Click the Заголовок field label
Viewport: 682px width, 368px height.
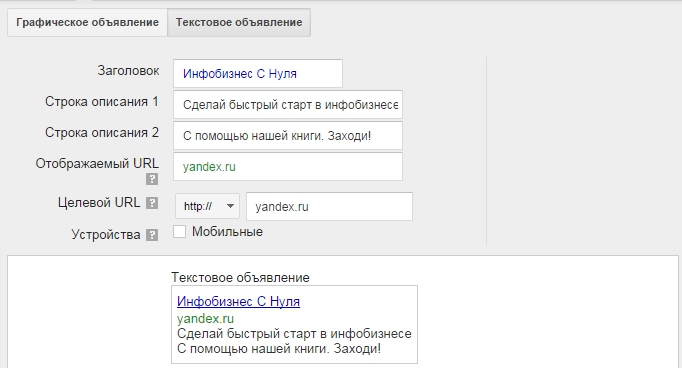tap(128, 70)
